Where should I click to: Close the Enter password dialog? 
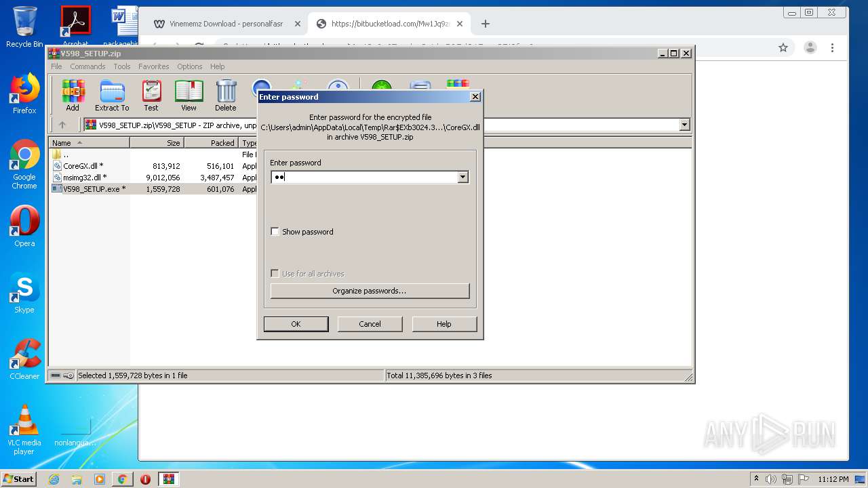(x=475, y=97)
